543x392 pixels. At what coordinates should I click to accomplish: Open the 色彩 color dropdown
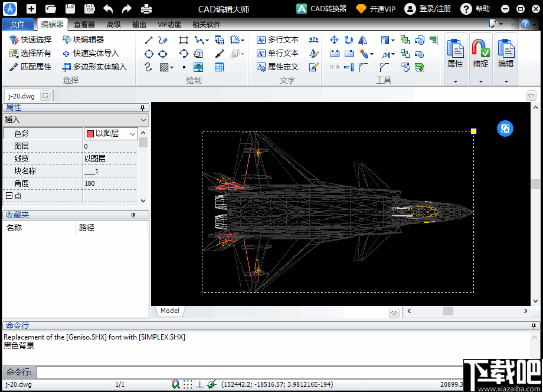[132, 134]
